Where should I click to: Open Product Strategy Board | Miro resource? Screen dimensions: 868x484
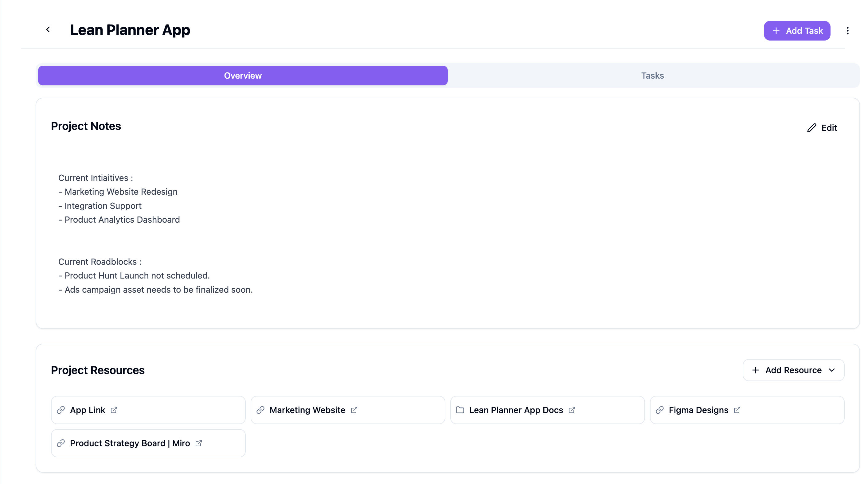coord(148,443)
